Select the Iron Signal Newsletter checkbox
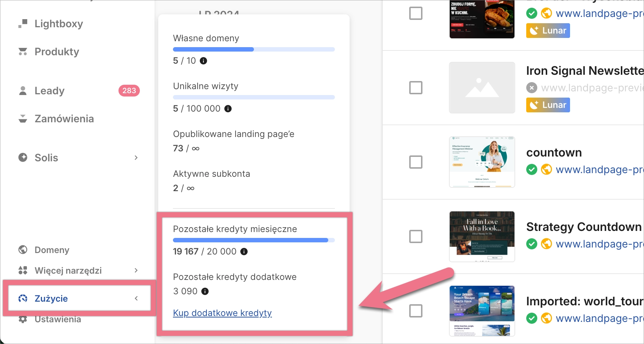The width and height of the screenshot is (644, 344). pos(416,88)
